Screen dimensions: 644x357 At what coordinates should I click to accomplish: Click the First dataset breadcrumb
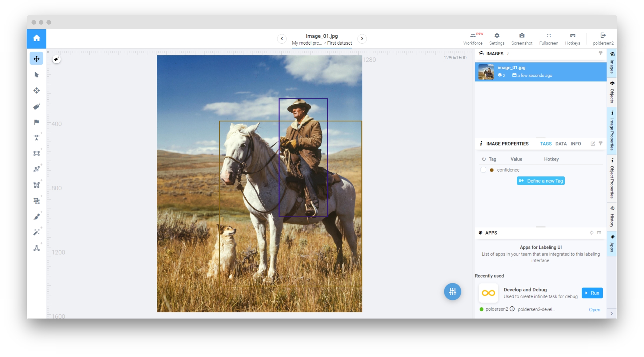pyautogui.click(x=339, y=43)
